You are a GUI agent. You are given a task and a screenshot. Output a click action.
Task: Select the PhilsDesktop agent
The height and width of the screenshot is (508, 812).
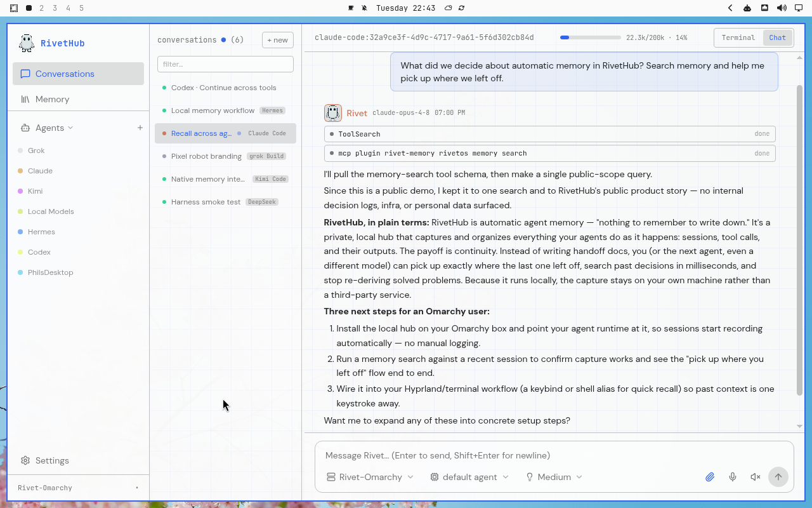click(x=50, y=272)
